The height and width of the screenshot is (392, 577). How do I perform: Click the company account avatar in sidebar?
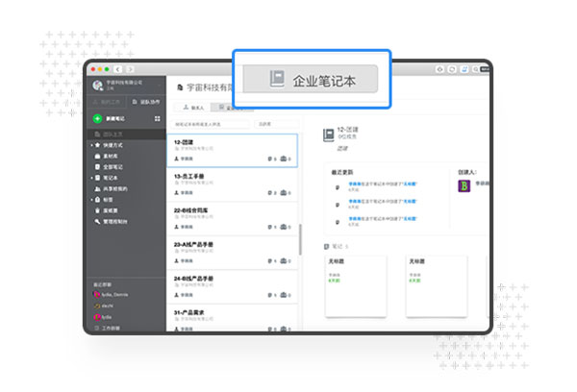98,86
